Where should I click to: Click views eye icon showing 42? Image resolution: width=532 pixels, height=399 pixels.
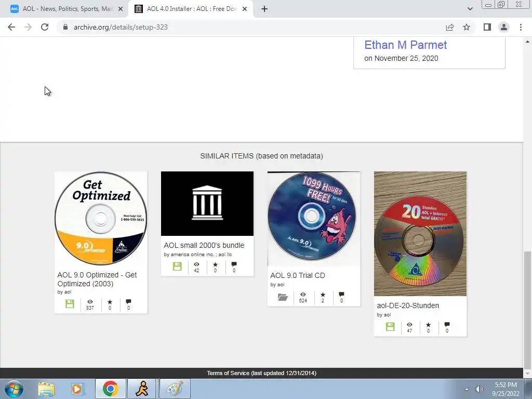[196, 264]
